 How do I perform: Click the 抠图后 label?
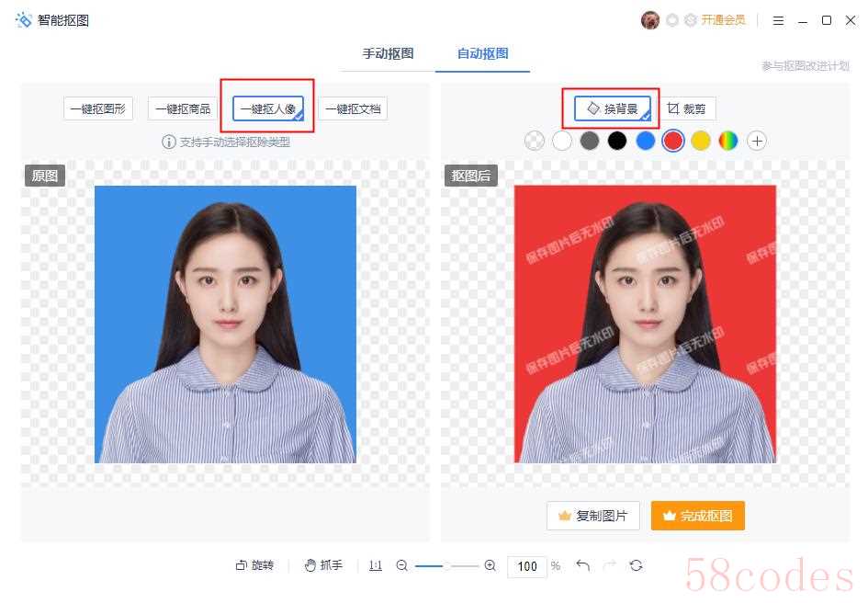[x=470, y=176]
